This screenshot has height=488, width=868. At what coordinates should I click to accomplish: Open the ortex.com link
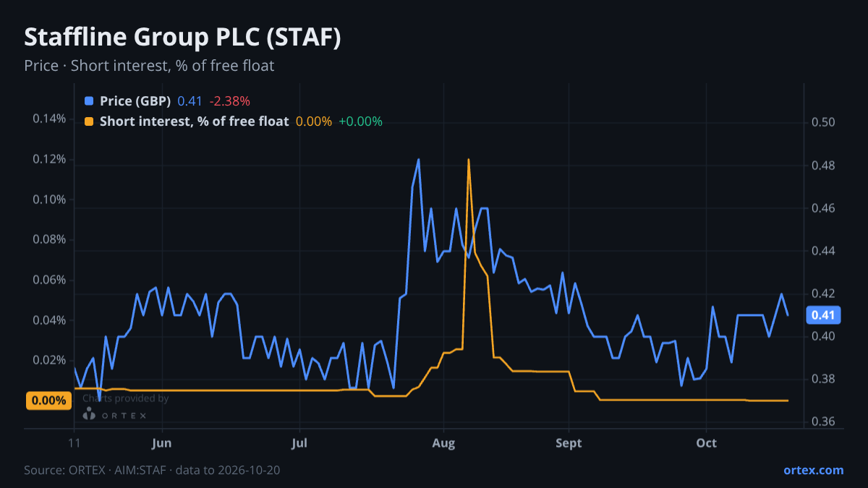point(814,470)
